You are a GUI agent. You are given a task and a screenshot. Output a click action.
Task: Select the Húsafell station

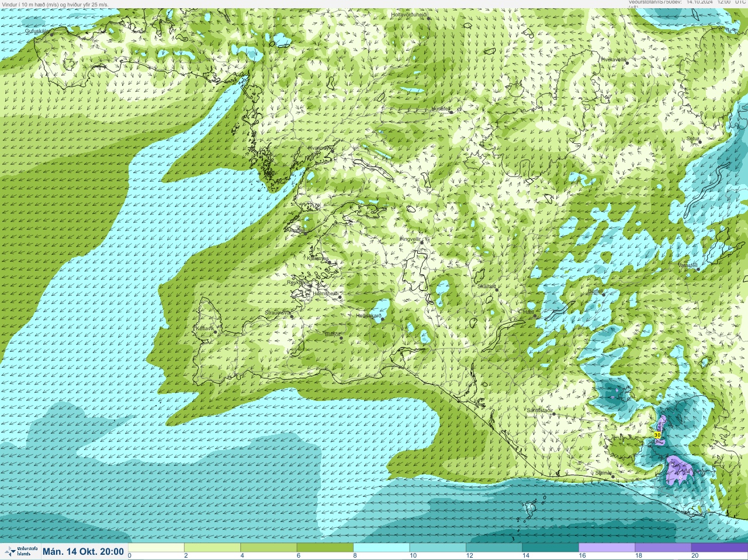click(451, 111)
